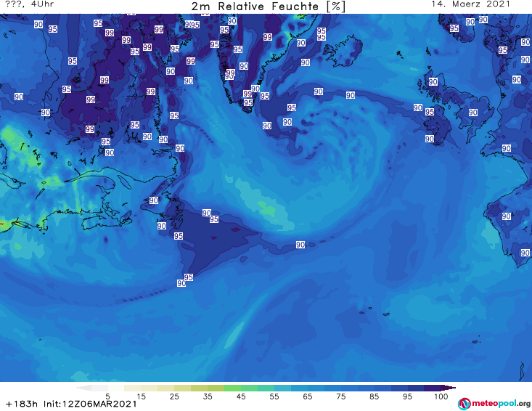Click the 85 value on the color scale
The height and width of the screenshot is (411, 532).
click(374, 396)
